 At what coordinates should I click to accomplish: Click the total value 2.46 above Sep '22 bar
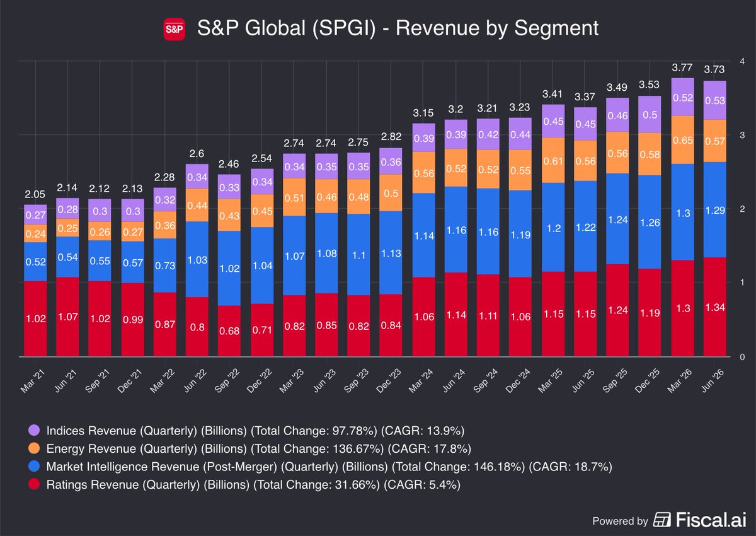tap(229, 165)
